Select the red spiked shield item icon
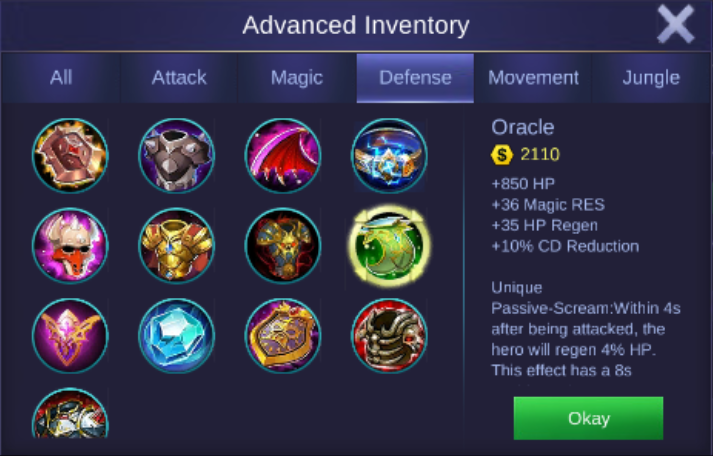The image size is (713, 456). tap(70, 155)
